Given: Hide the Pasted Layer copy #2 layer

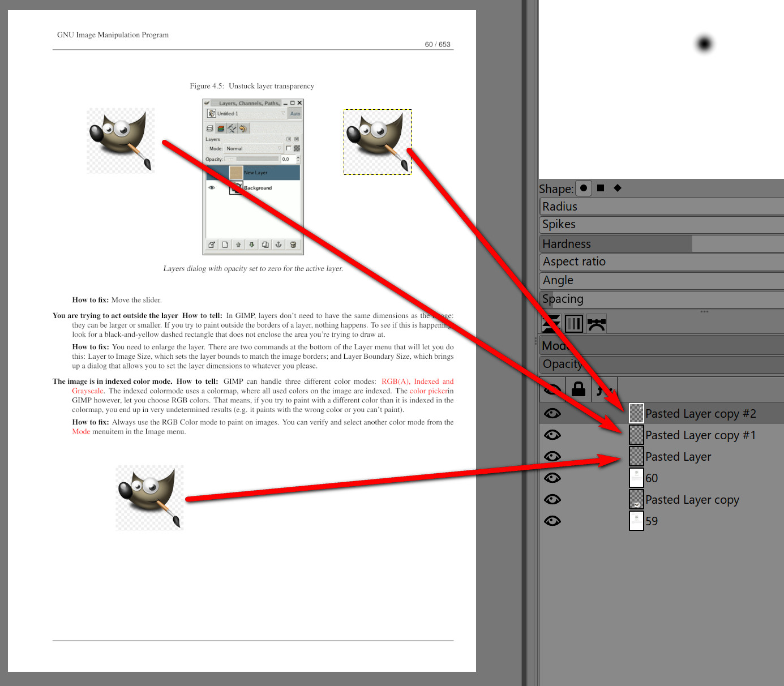Looking at the screenshot, I should point(552,414).
